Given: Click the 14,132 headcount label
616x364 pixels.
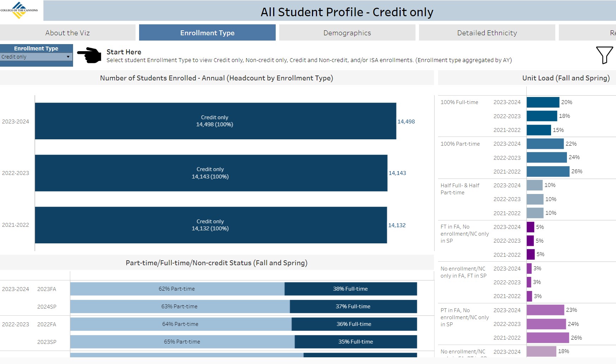Looking at the screenshot, I should coord(397,225).
